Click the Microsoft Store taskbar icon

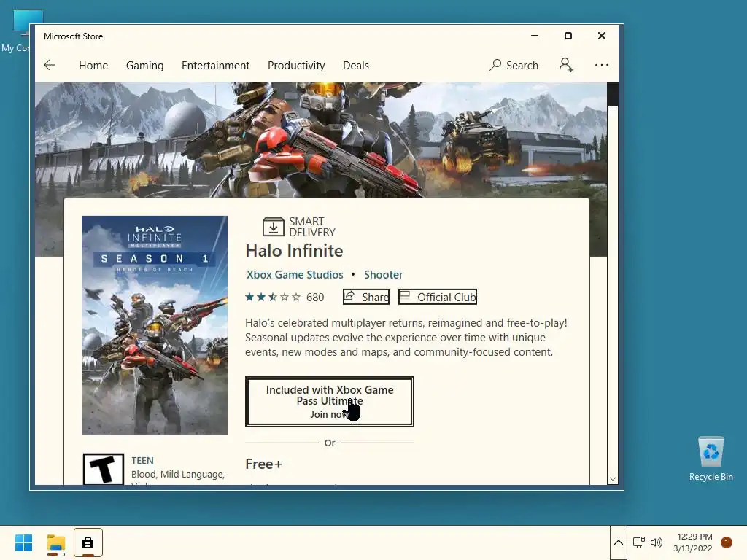click(x=88, y=542)
